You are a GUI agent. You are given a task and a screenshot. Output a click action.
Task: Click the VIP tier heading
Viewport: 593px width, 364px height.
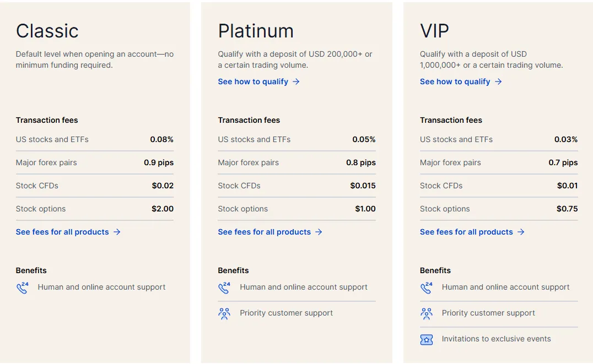click(x=434, y=31)
